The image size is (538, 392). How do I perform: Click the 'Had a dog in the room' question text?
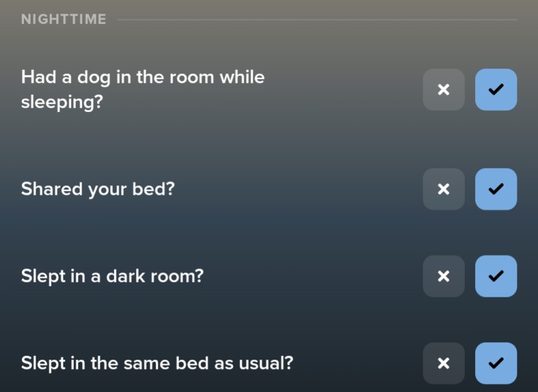point(143,89)
